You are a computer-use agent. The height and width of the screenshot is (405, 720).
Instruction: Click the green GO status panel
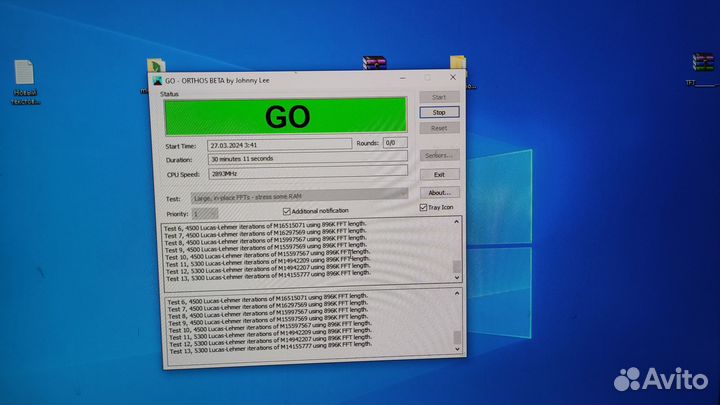click(x=286, y=116)
